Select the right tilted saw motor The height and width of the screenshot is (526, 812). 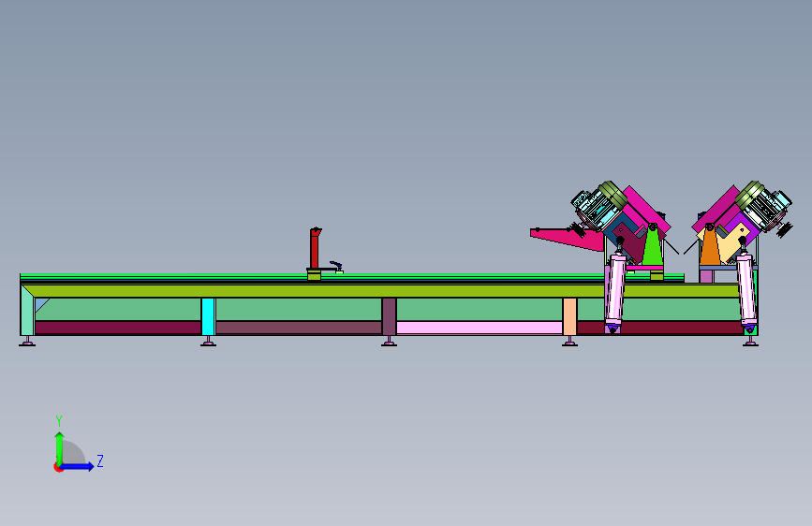764,205
